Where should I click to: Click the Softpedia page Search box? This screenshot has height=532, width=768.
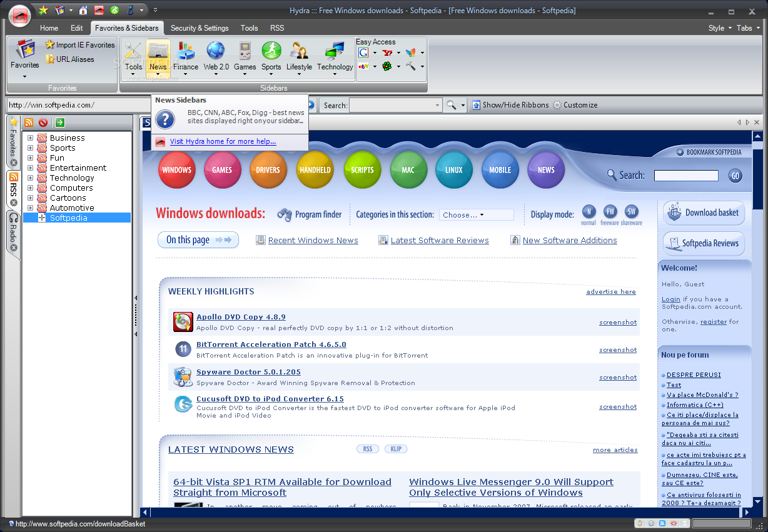[x=686, y=176]
